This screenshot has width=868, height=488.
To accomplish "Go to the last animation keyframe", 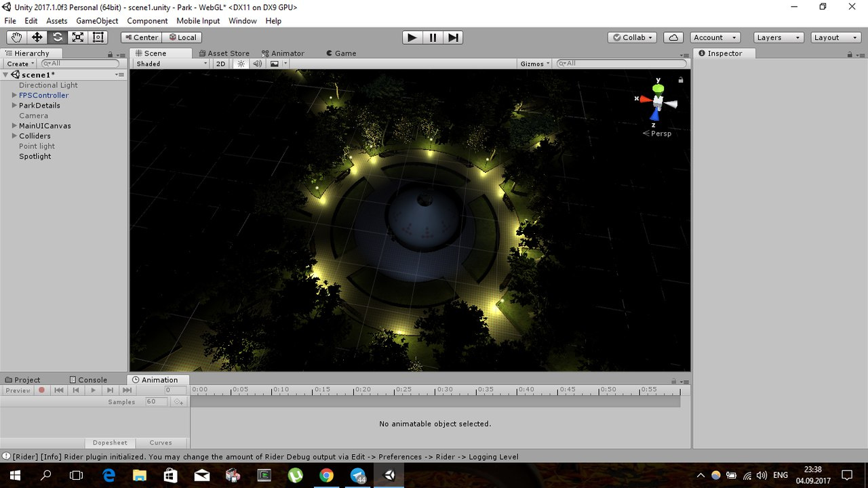I will coord(127,390).
